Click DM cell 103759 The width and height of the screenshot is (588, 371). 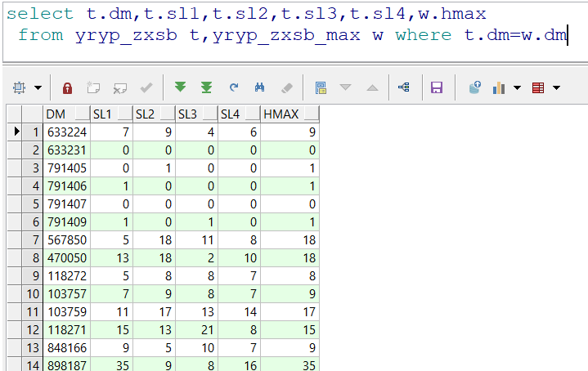pyautogui.click(x=67, y=312)
